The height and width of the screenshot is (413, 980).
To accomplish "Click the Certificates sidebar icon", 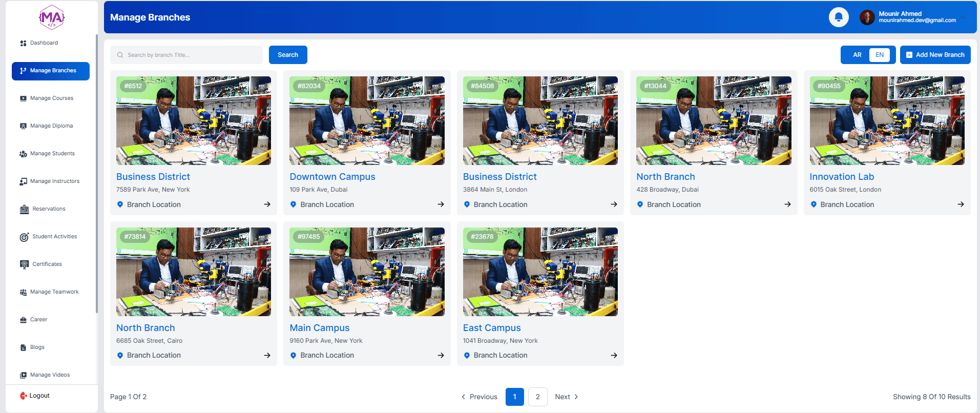I will pyautogui.click(x=24, y=264).
